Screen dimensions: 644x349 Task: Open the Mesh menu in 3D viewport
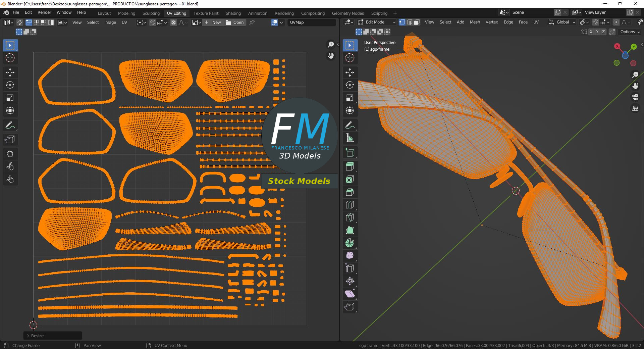(x=475, y=22)
